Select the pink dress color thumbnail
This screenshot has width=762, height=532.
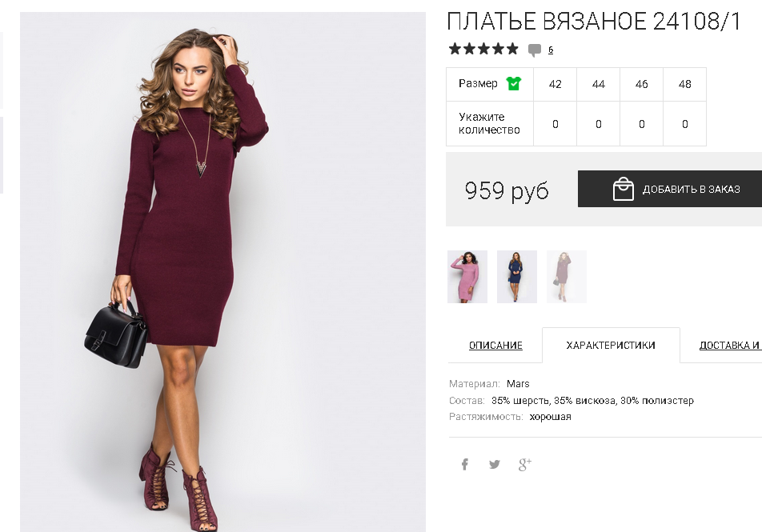click(467, 277)
